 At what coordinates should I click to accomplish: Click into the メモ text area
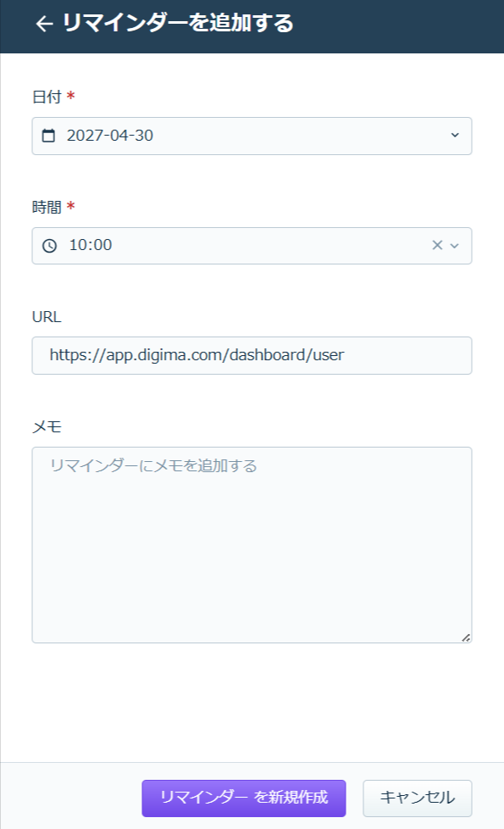252,545
